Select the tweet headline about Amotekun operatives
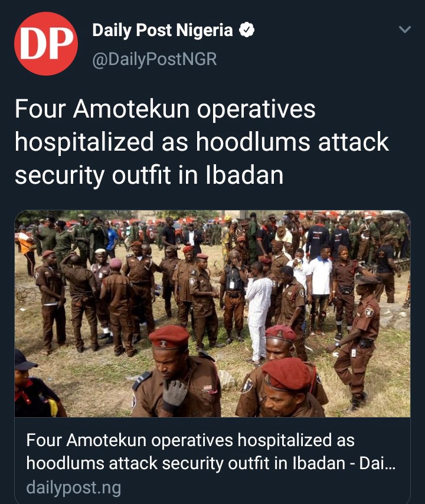 point(202,142)
